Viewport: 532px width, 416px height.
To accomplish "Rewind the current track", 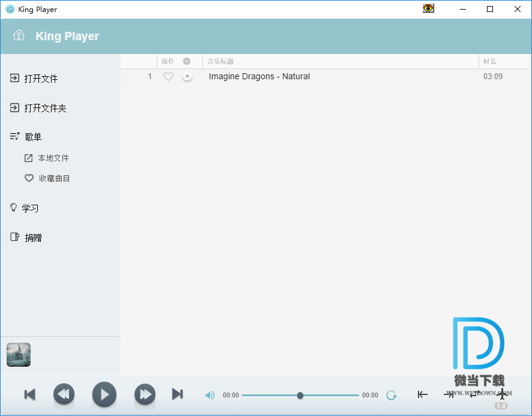I will coord(64,394).
